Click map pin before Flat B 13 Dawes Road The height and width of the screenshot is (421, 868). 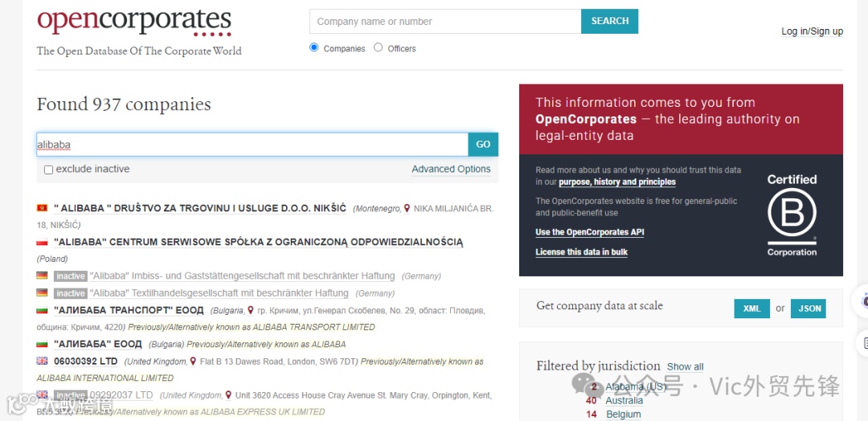coord(193,362)
